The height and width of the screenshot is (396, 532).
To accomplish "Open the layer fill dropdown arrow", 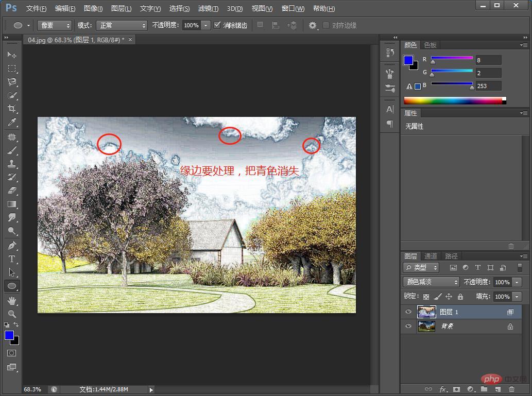I will coord(517,297).
